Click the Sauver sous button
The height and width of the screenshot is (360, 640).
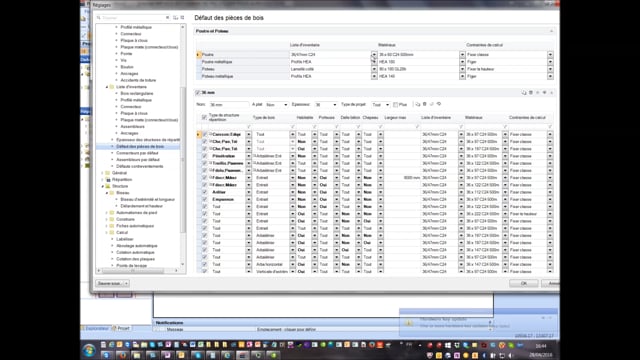click(x=109, y=283)
